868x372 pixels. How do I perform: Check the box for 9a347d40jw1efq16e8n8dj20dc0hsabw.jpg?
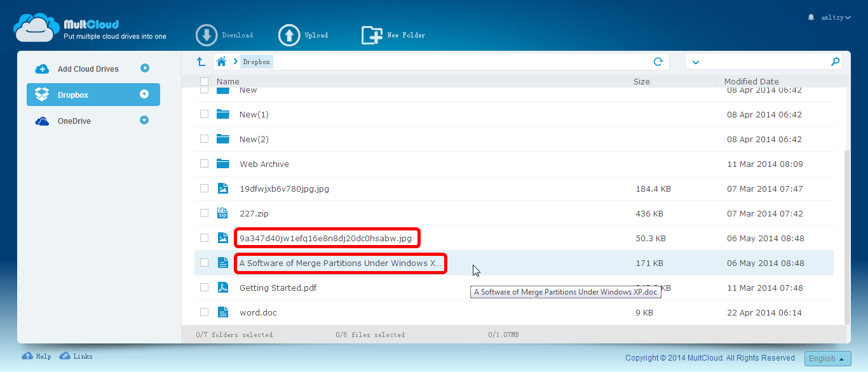tap(204, 238)
